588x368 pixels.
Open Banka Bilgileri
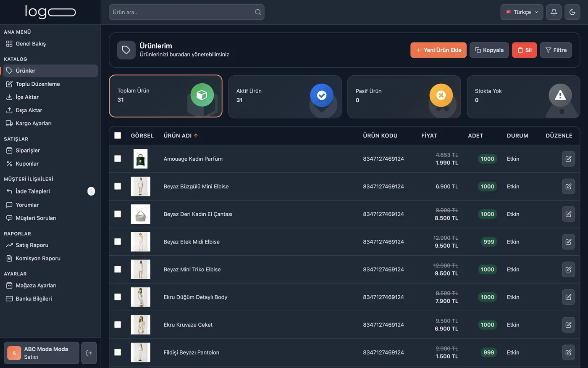point(50,299)
